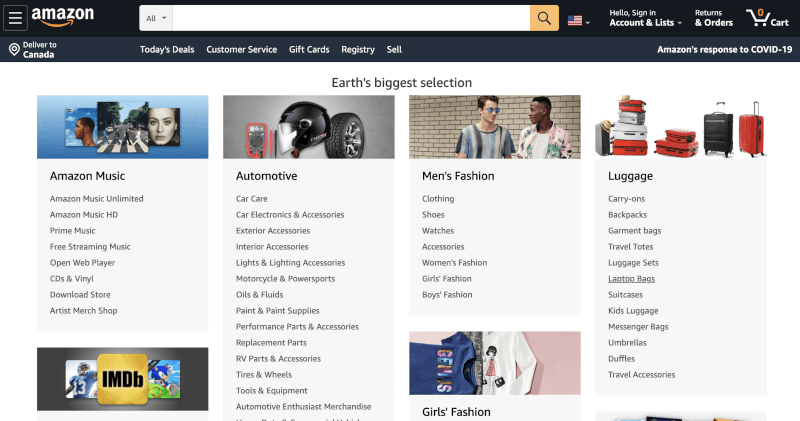This screenshot has height=421, width=800.
Task: Open the Men's Fashion banner image
Action: [x=495, y=127]
